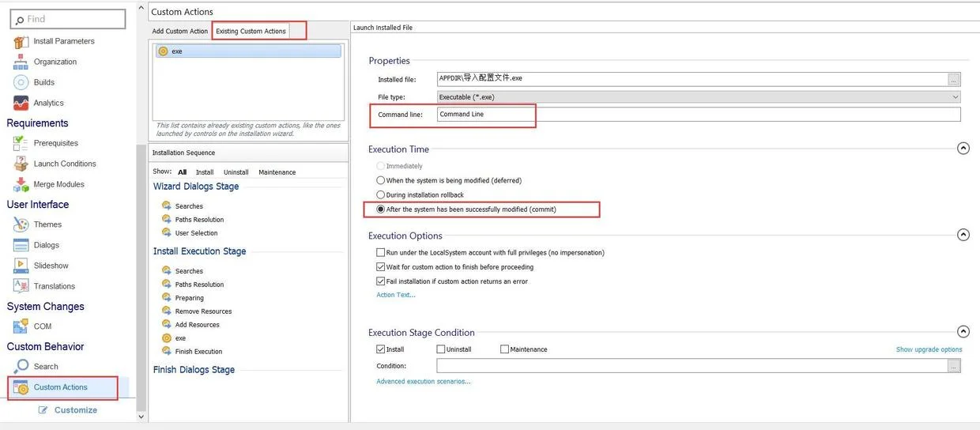This screenshot has width=980, height=430.
Task: Collapse the Execution Options section
Action: pos(963,235)
